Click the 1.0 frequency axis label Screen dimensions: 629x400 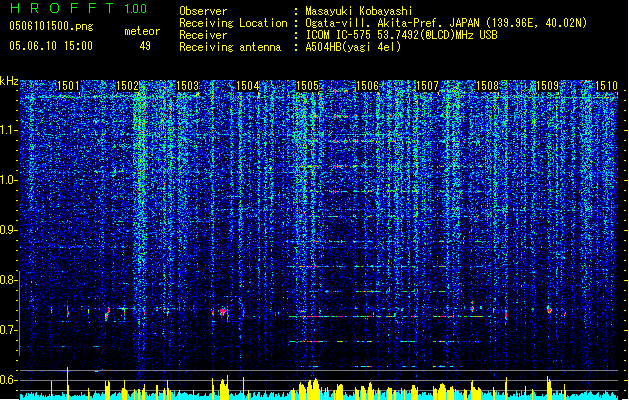(8, 180)
